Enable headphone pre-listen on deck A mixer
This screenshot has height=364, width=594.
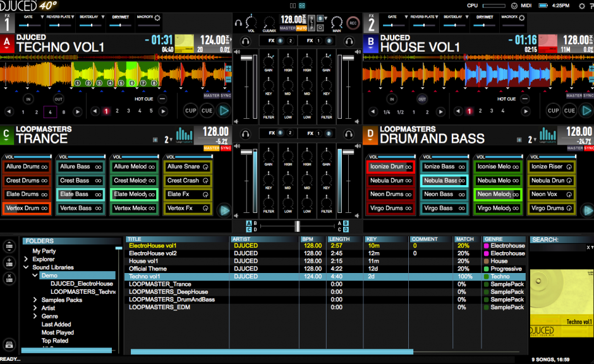(x=245, y=40)
